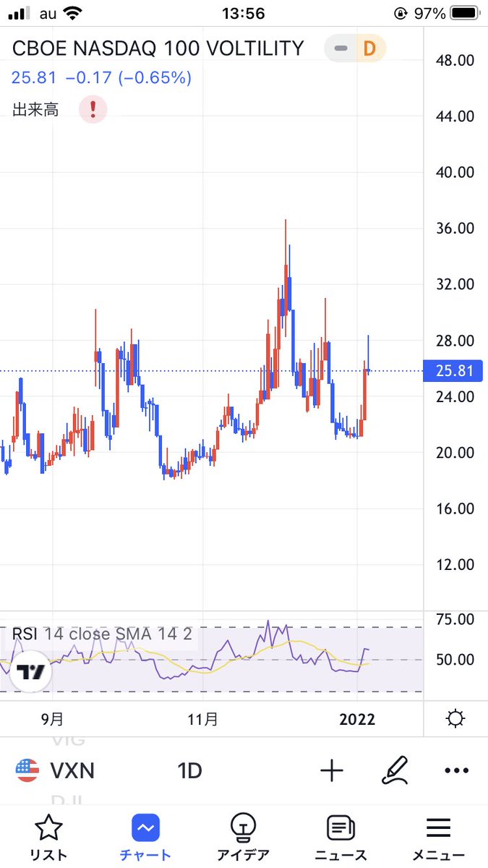
Task: Tap the 36.00 price axis label
Action: (x=455, y=228)
